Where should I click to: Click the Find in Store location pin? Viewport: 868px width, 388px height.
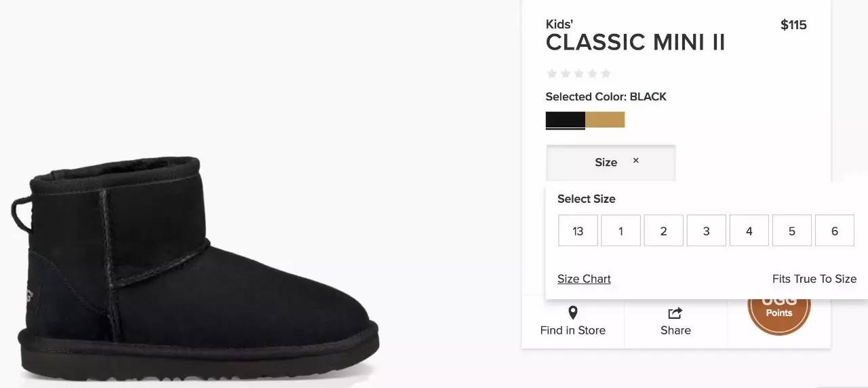[573, 313]
